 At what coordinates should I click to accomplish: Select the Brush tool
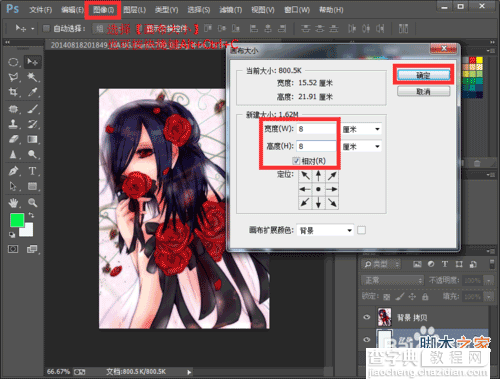coord(32,109)
